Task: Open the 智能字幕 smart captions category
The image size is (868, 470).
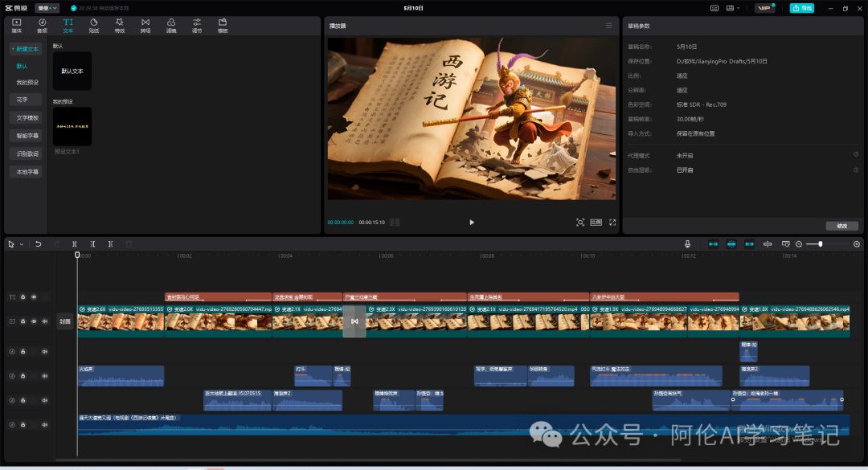Action: point(26,136)
